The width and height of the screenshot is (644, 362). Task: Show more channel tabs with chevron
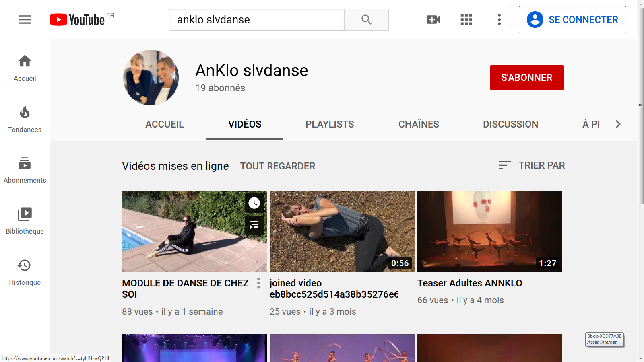point(618,124)
